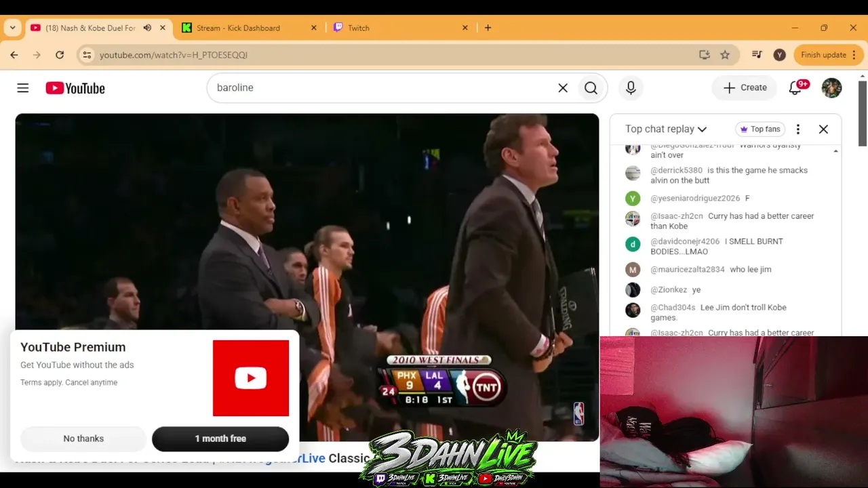Mute the YouTube tab via speaker icon
Screen dimensions: 868x488
pyautogui.click(x=147, y=28)
